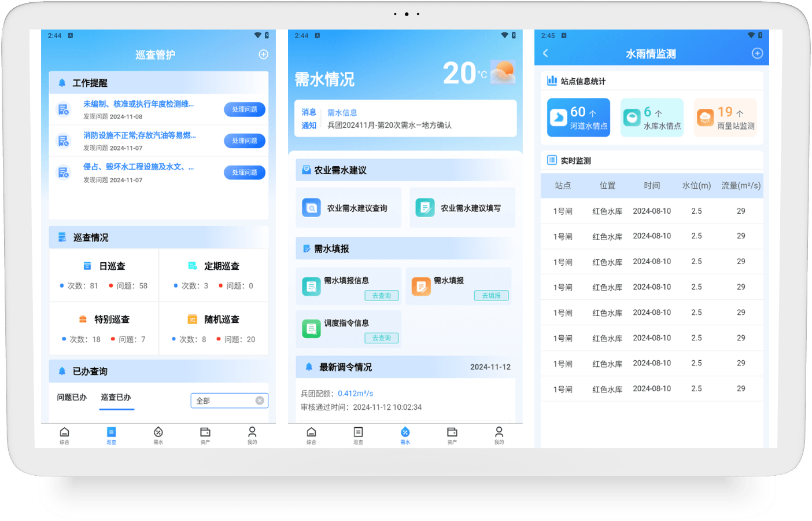
Task: Go back using the arrow in 水雨情监测
Action: (545, 53)
